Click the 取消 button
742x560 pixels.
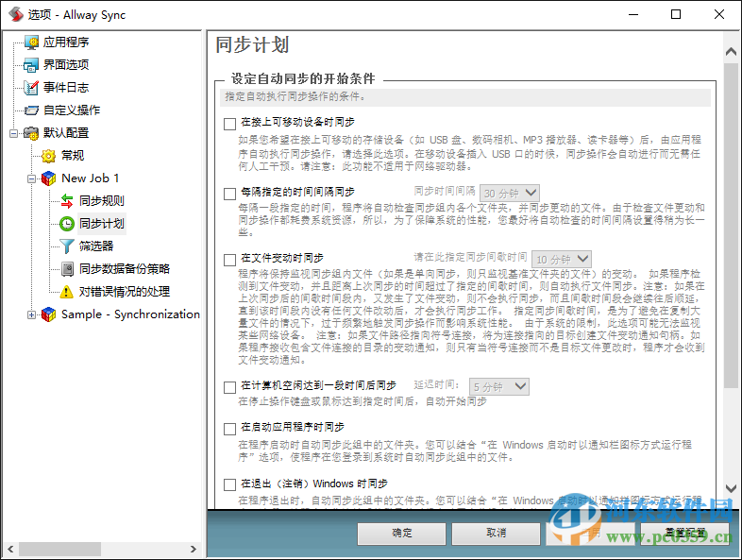(496, 534)
